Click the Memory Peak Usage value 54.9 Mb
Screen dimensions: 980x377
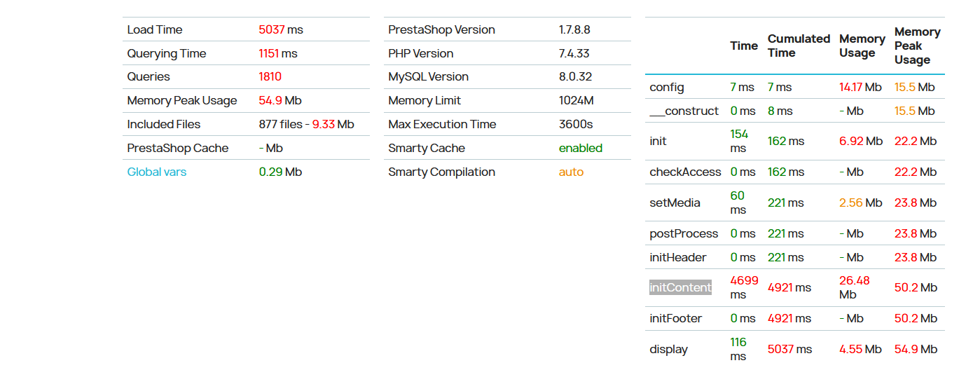tap(280, 100)
